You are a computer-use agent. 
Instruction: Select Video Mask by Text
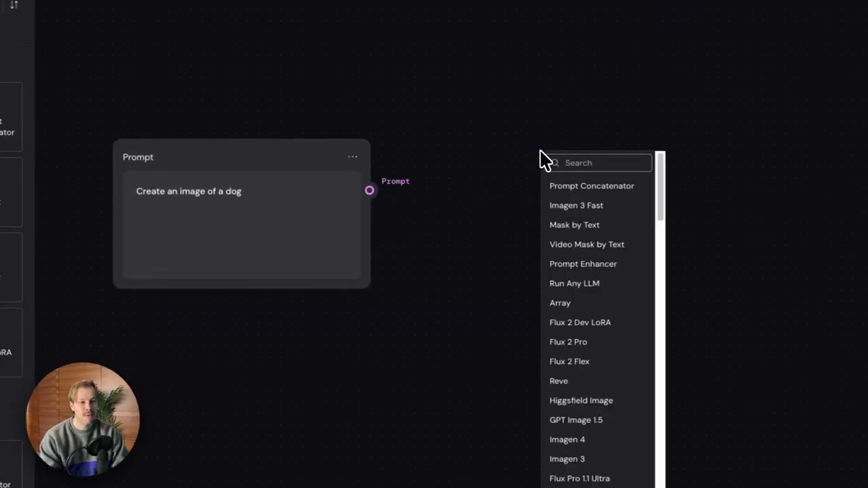click(x=587, y=245)
